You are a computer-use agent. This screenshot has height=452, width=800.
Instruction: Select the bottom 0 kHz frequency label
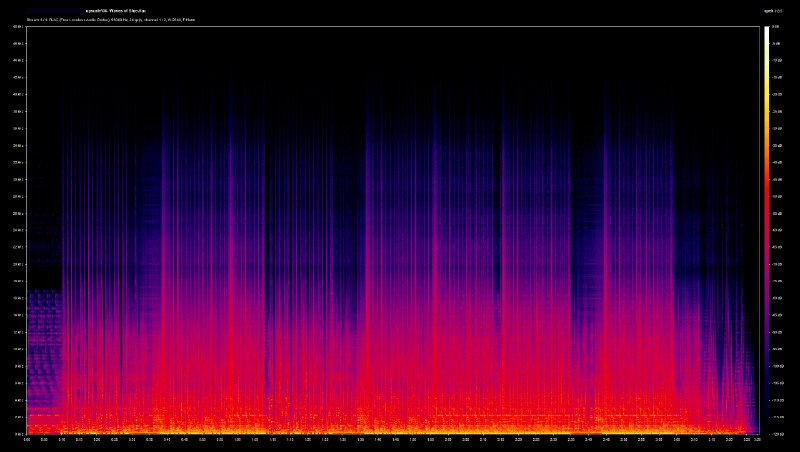pos(20,434)
